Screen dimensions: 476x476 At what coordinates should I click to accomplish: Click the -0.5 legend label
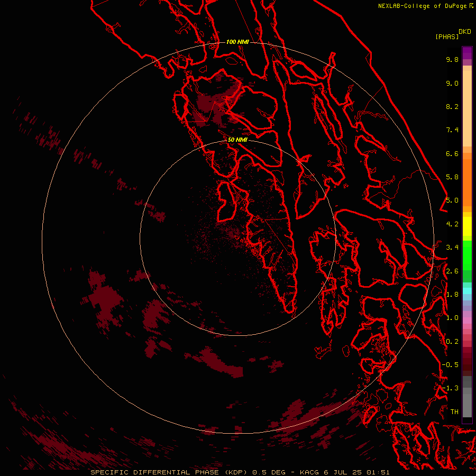click(450, 365)
